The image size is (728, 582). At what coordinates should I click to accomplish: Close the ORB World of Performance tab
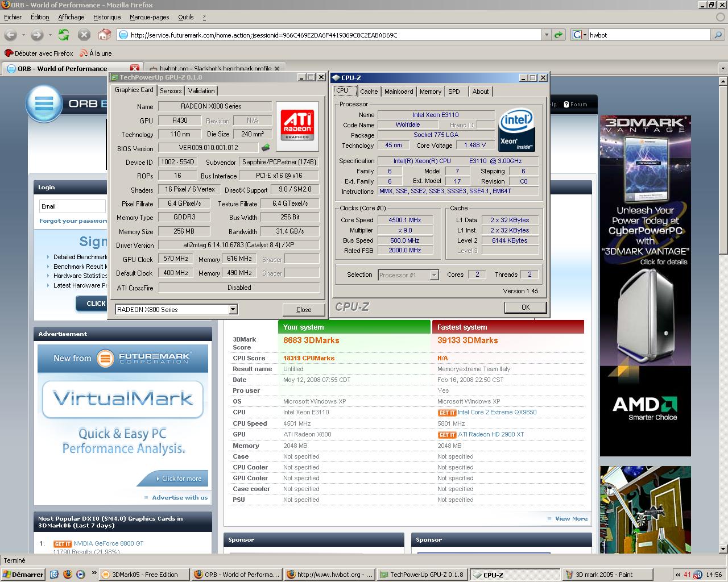135,68
